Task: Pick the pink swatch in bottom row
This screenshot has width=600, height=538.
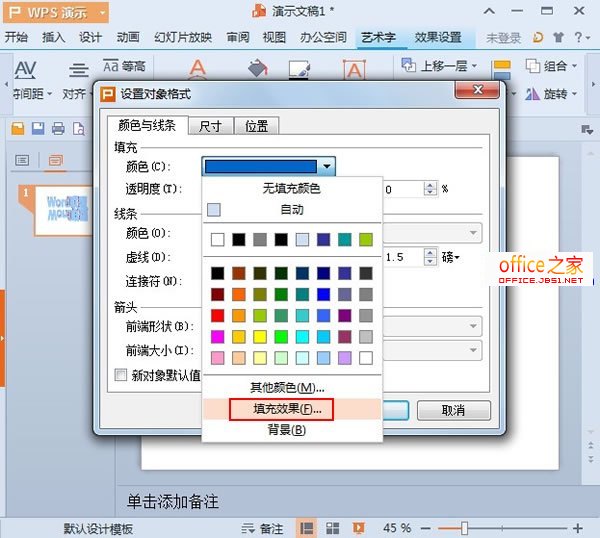Action: pos(217,358)
